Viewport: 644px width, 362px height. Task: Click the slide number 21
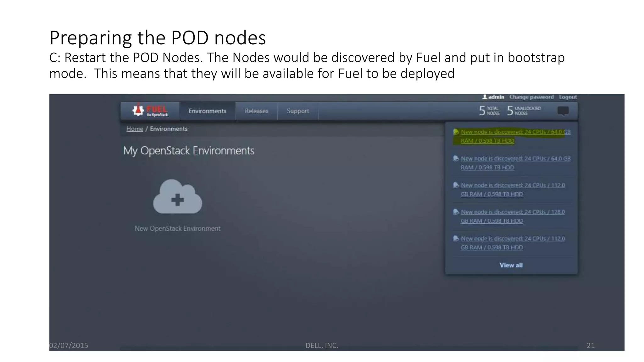click(x=591, y=346)
